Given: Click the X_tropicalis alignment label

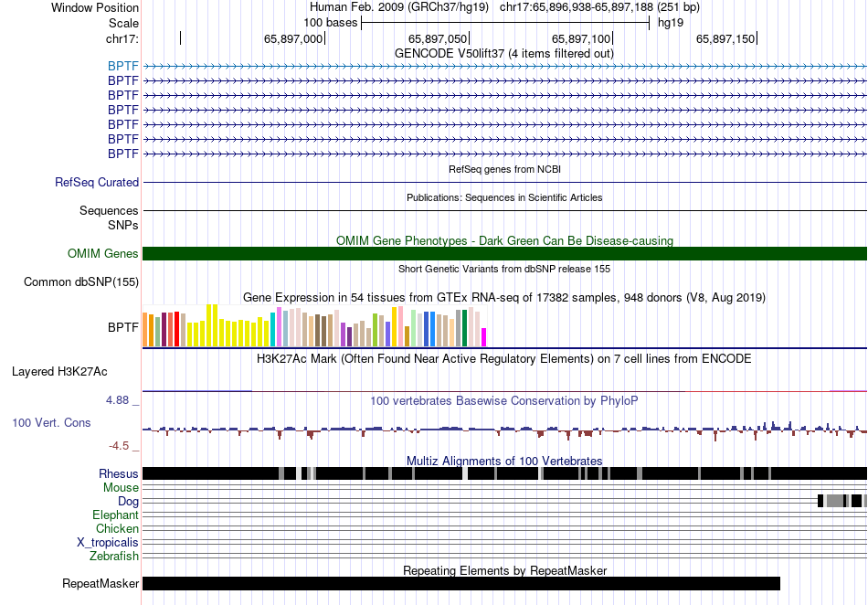Looking at the screenshot, I should point(108,543).
